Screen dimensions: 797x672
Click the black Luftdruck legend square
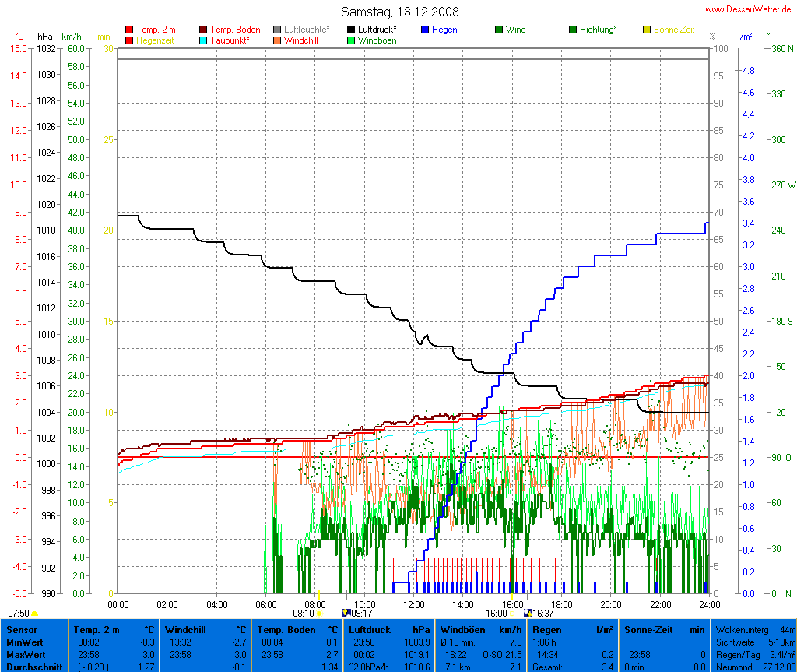352,30
